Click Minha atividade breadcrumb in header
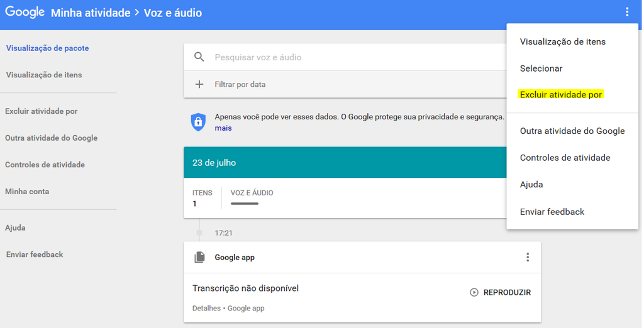The width and height of the screenshot is (644, 328). click(91, 13)
